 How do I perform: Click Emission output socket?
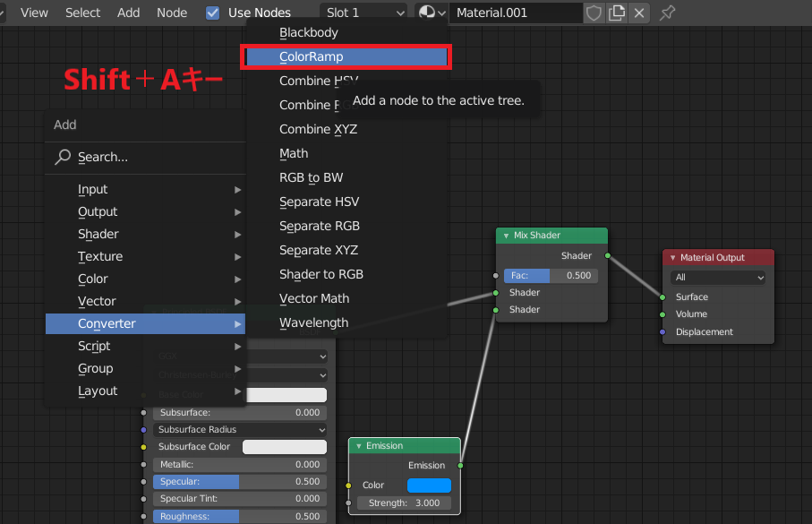tap(460, 466)
